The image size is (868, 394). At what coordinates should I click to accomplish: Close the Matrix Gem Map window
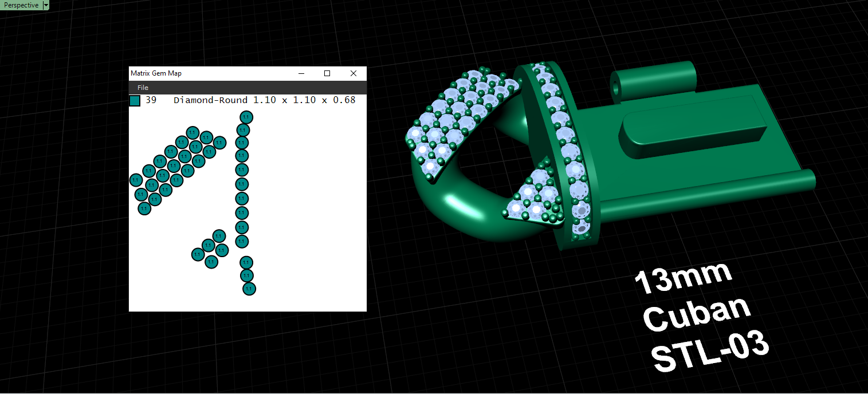click(x=354, y=73)
